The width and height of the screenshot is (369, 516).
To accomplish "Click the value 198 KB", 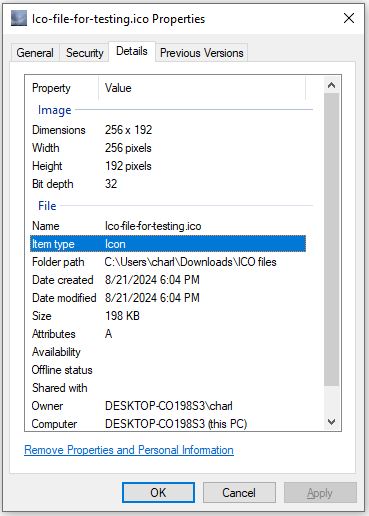I will (122, 316).
